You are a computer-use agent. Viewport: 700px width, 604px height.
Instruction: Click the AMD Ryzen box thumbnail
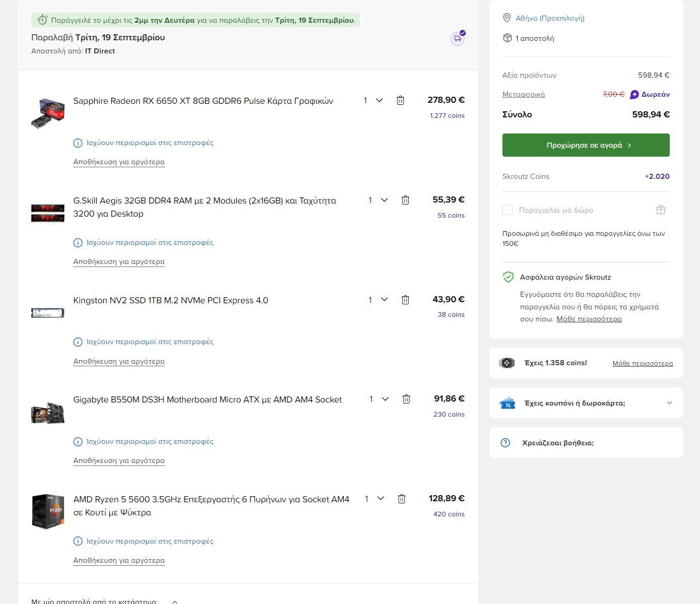[48, 511]
